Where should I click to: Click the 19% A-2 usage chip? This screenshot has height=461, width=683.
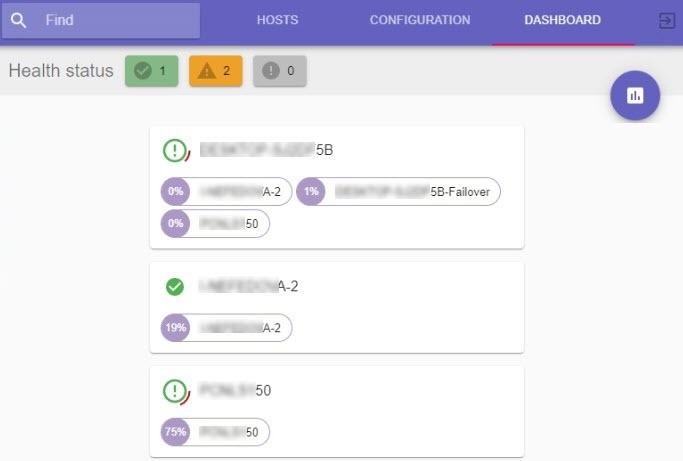click(x=226, y=328)
